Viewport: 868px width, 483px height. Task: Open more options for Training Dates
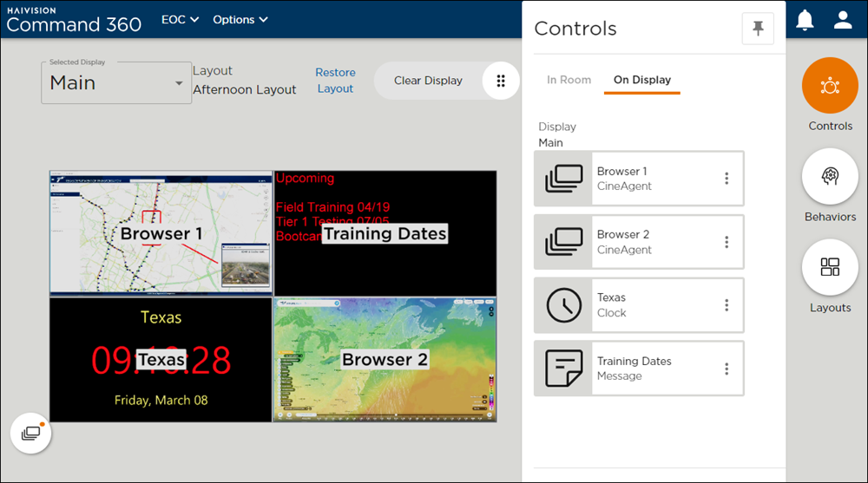[x=727, y=369]
